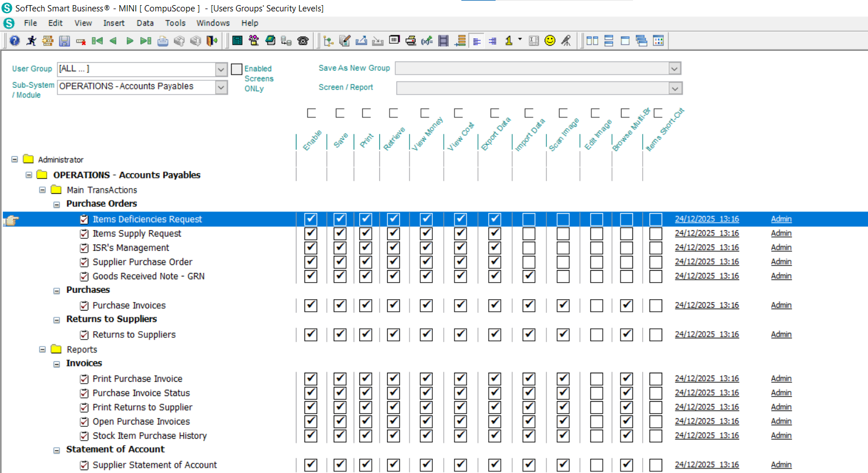Image resolution: width=868 pixels, height=473 pixels.
Task: Open the Sub-System / Module dropdown
Action: click(x=221, y=87)
